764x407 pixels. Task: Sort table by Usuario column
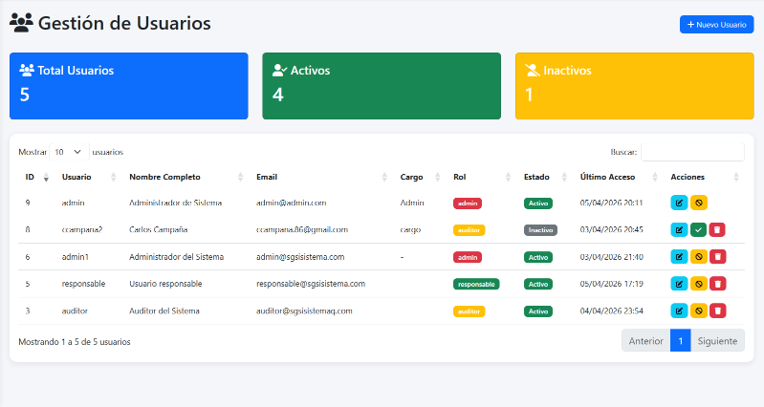tap(89, 177)
